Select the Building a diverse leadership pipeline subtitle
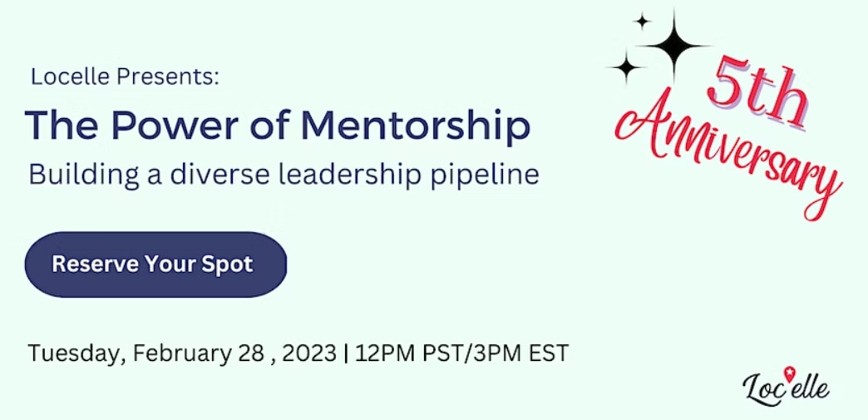This screenshot has width=868, height=420. (284, 175)
